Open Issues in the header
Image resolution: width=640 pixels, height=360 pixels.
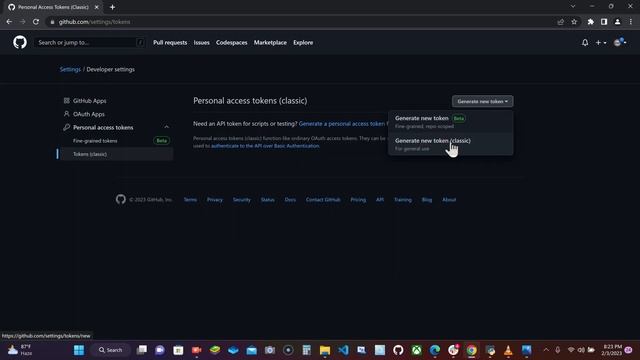[x=201, y=42]
